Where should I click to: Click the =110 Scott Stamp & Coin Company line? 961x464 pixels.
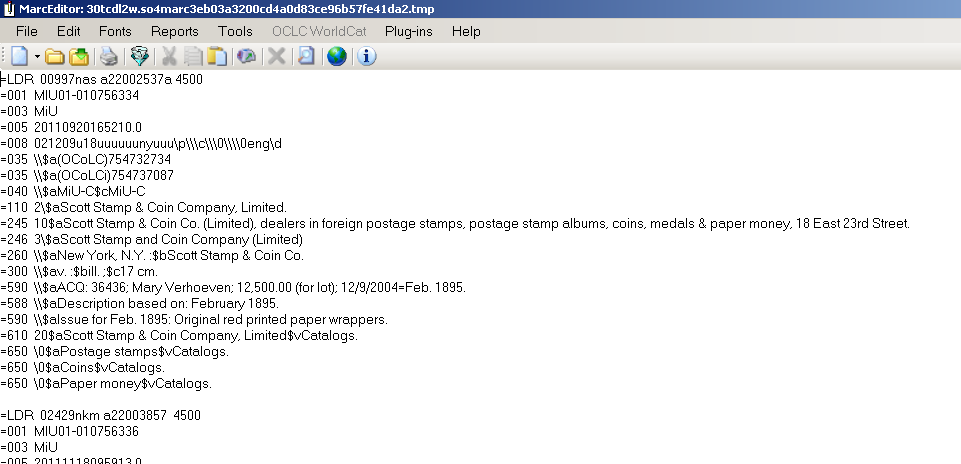pos(143,207)
